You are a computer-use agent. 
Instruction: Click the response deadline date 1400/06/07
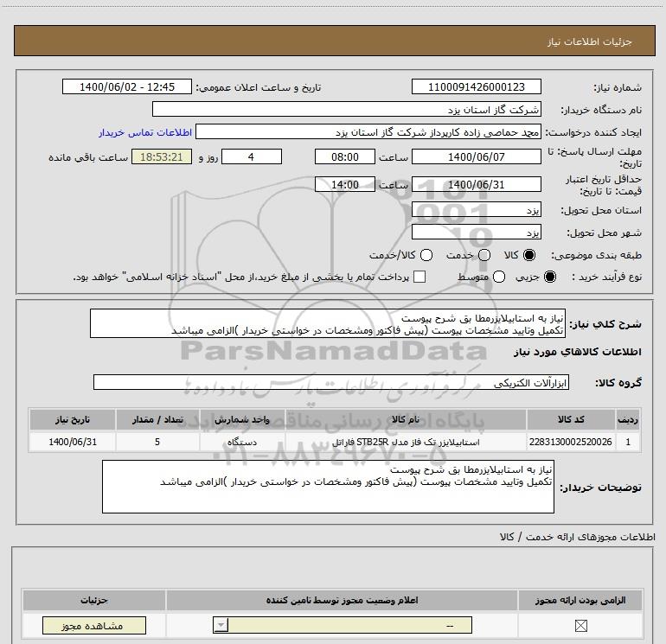476,156
